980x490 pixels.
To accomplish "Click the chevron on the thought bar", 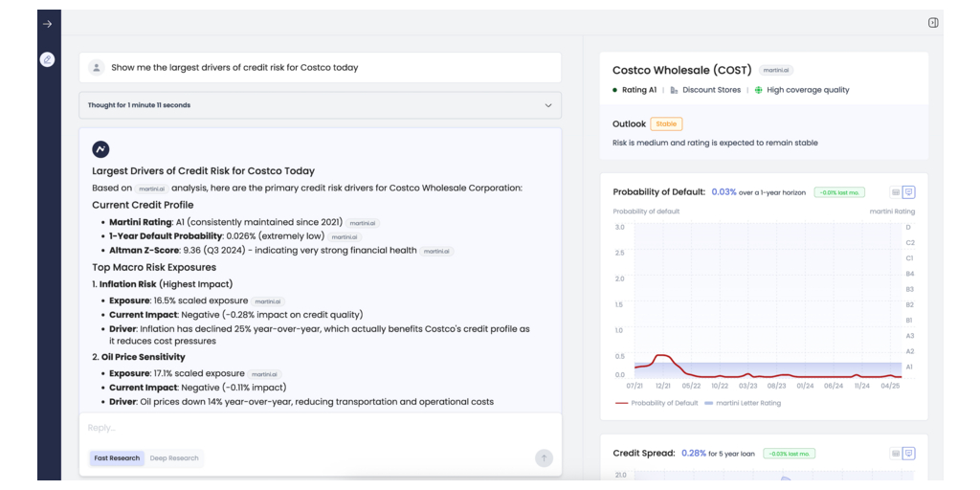I will (x=548, y=105).
